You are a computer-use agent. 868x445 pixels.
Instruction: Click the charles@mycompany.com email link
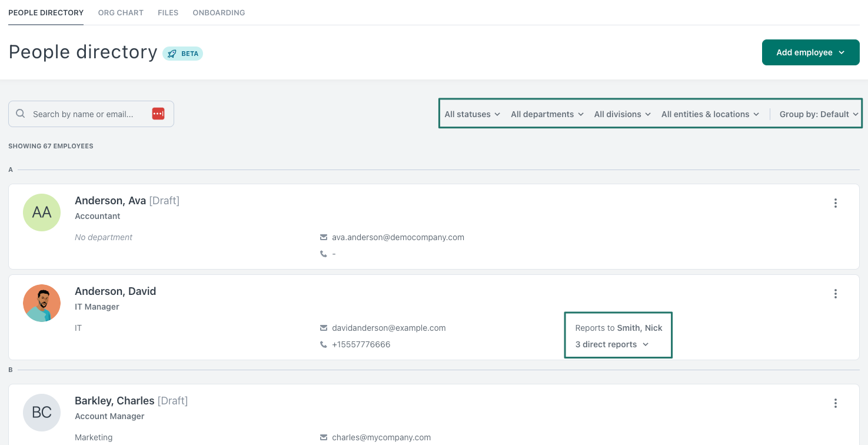(381, 437)
